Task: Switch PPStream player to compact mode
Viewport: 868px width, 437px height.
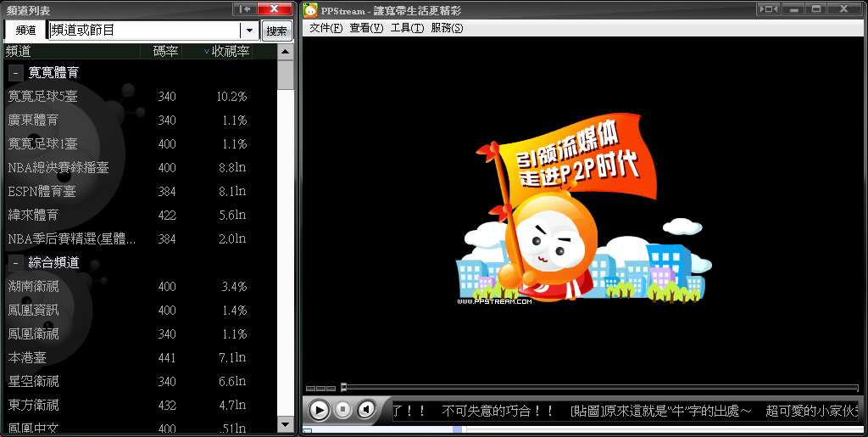Action: coord(768,8)
